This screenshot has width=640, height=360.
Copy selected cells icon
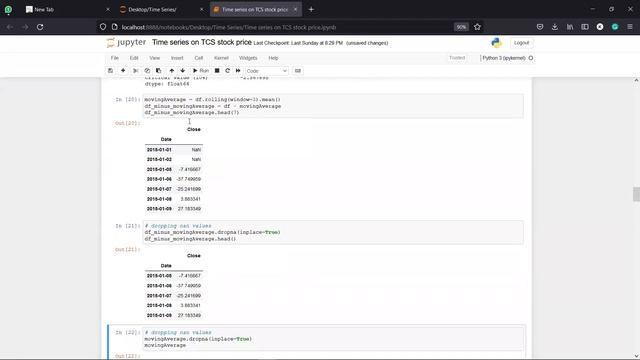147,71
